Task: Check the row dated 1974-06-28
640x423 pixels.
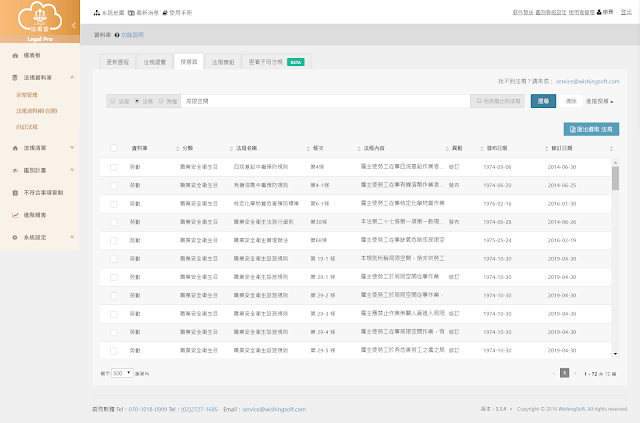Action: click(x=113, y=223)
